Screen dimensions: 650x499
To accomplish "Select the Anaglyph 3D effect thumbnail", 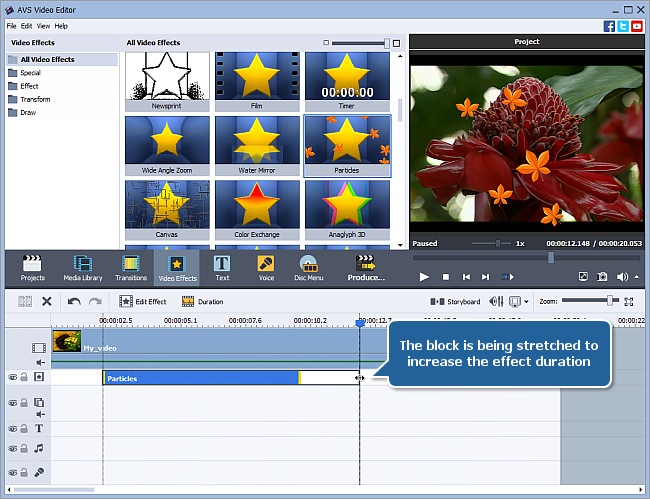I will [x=347, y=210].
